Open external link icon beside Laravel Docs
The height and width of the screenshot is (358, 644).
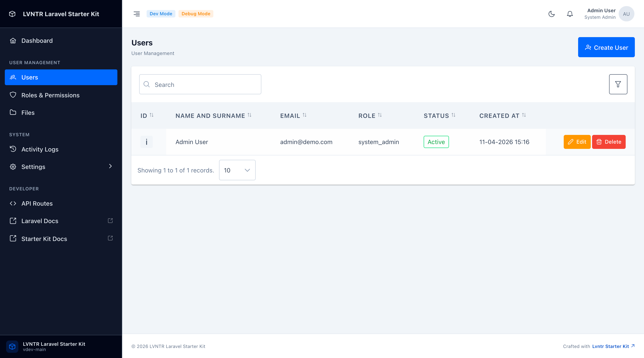[x=110, y=221]
